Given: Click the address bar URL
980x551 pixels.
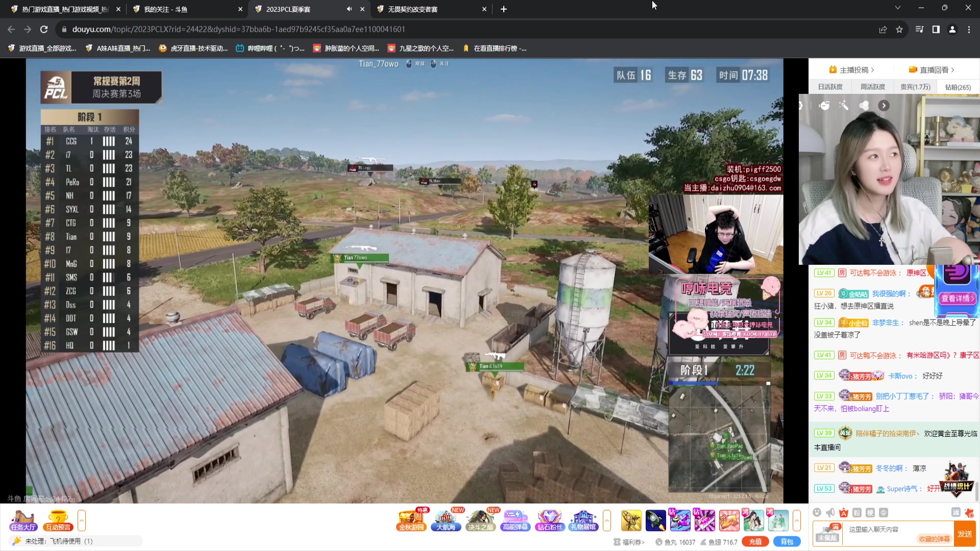Looking at the screenshot, I should 238,30.
